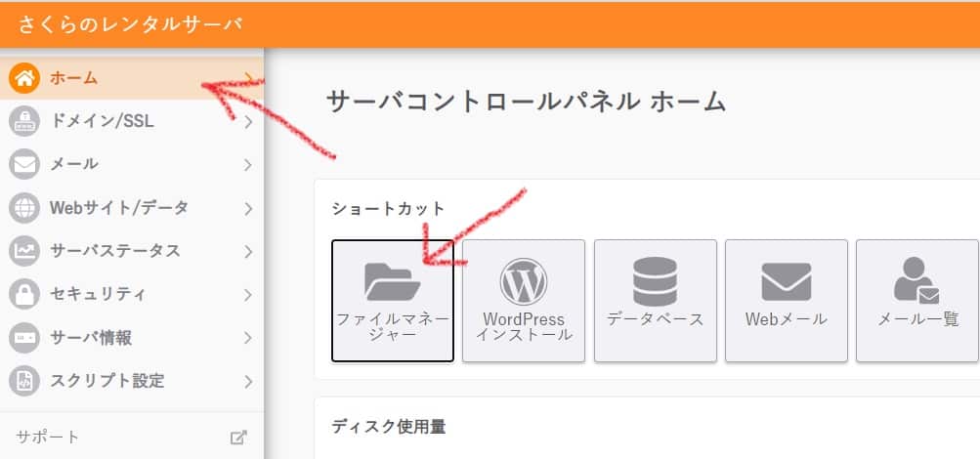Expand the メール menu chevron

tap(248, 164)
